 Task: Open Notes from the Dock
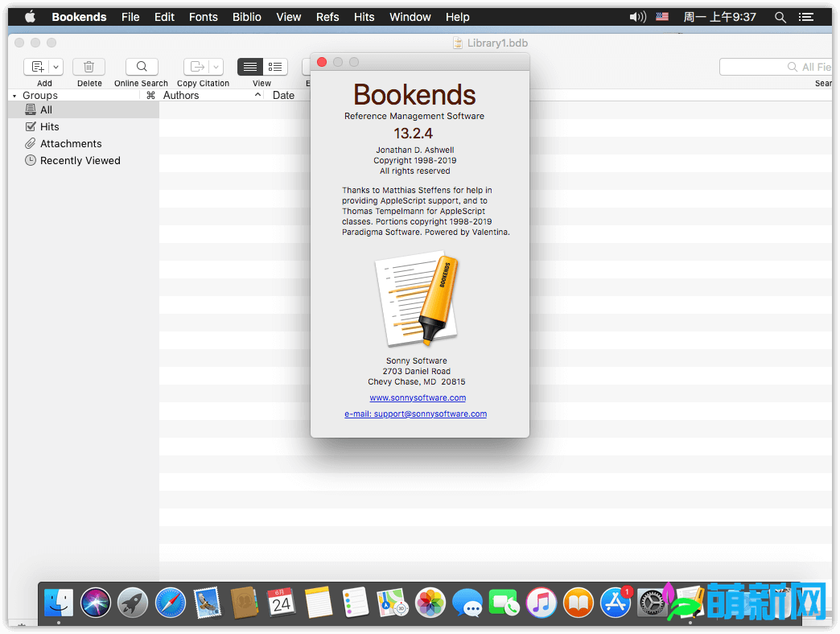pyautogui.click(x=319, y=603)
